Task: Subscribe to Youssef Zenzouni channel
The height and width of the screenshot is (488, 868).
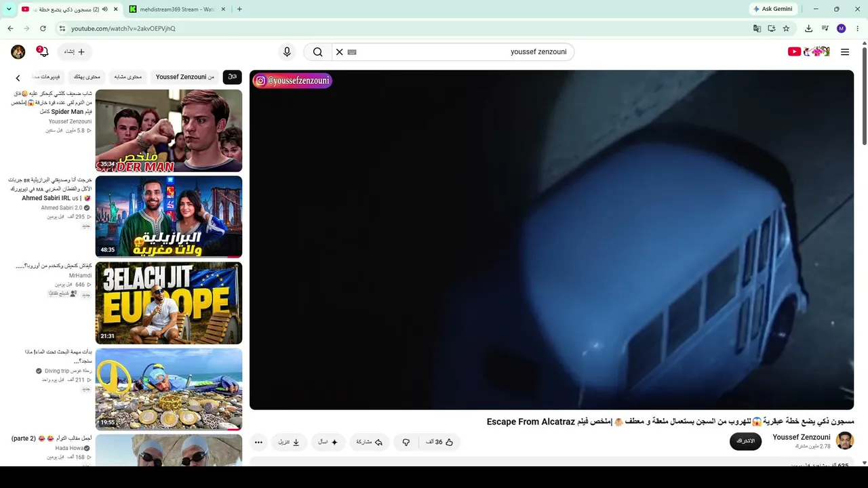Action: (x=746, y=441)
